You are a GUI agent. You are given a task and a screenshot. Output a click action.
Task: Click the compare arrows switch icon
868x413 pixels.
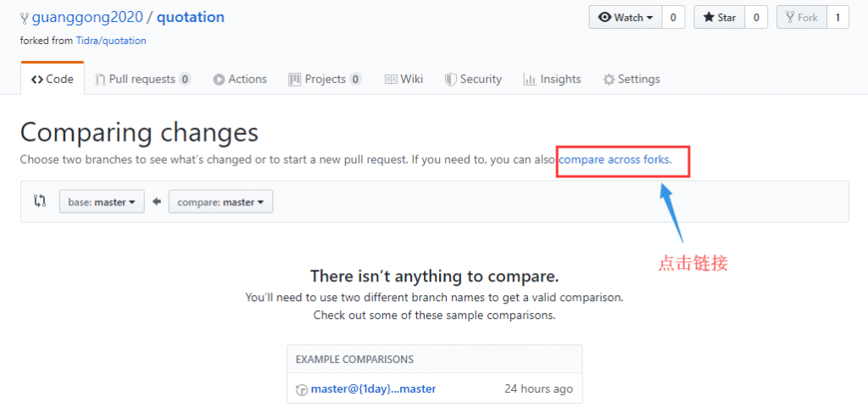point(39,202)
